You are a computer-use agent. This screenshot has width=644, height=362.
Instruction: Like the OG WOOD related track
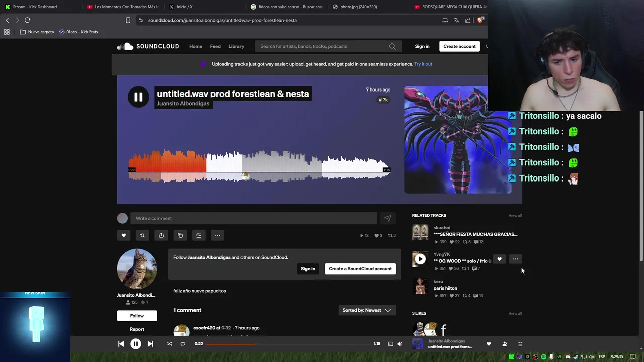(499, 259)
